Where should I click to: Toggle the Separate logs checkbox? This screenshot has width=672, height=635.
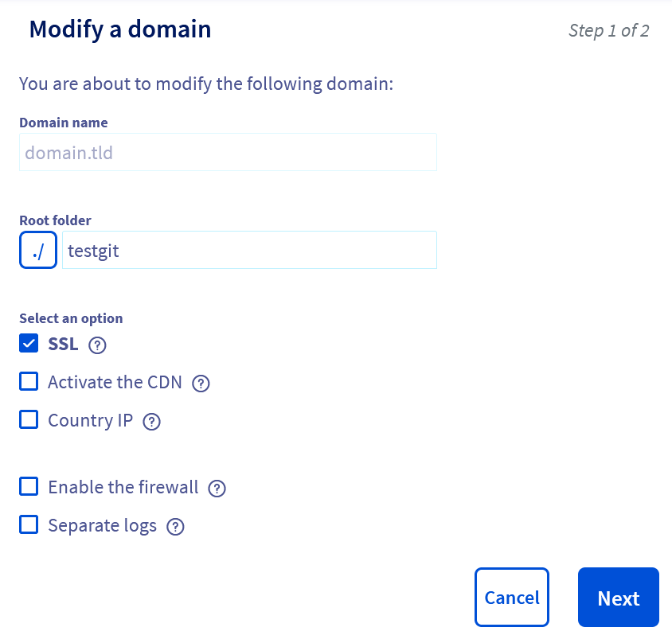click(x=29, y=525)
